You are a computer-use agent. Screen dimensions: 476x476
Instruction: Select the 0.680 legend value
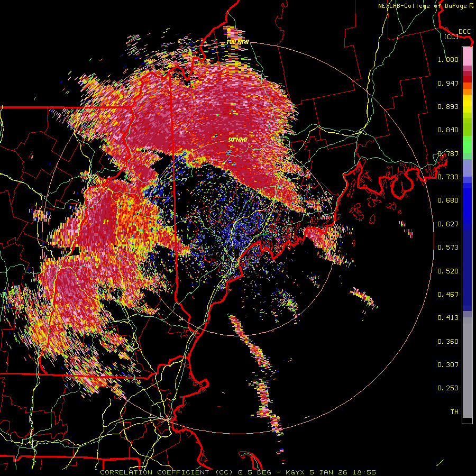tap(448, 200)
